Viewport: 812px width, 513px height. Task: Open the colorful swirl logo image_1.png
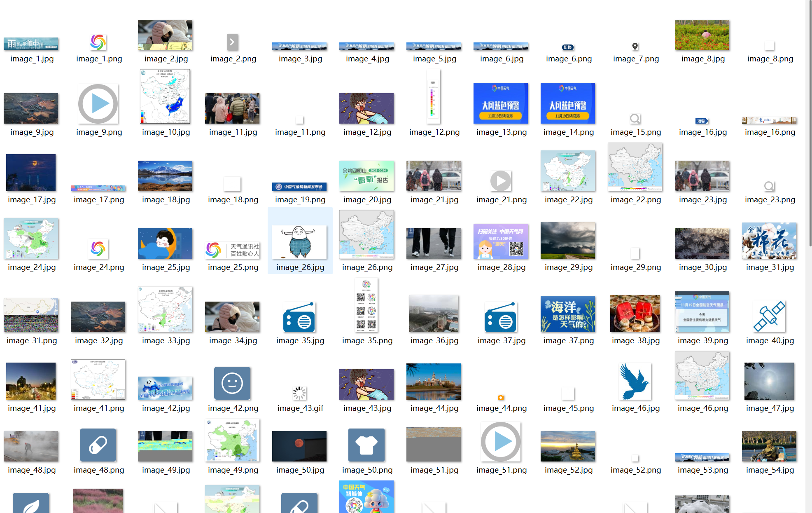pyautogui.click(x=98, y=42)
